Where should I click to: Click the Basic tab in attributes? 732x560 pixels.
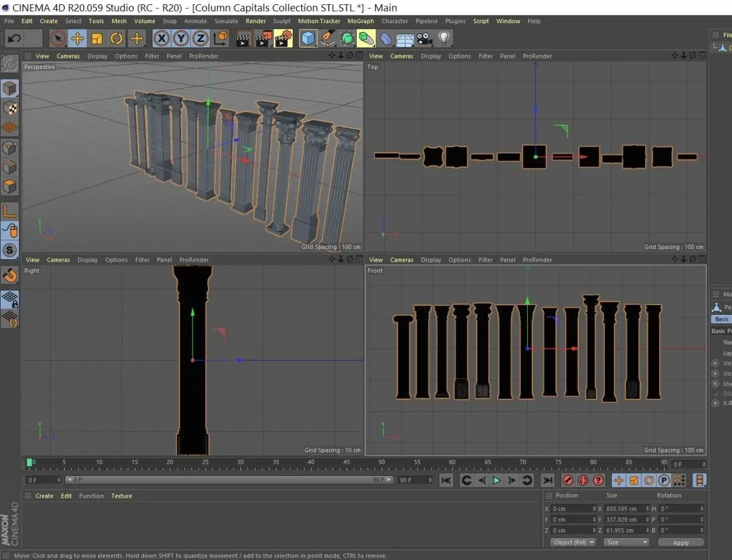tap(722, 319)
